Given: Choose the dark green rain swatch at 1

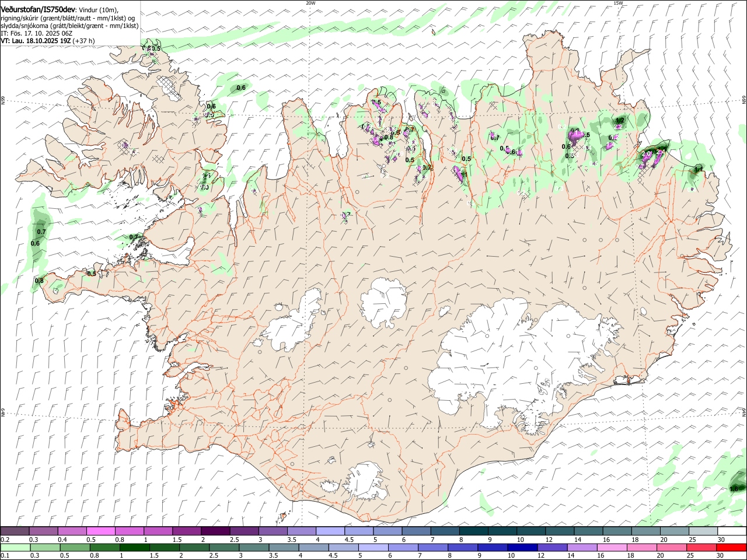Looking at the screenshot, I should click(134, 547).
